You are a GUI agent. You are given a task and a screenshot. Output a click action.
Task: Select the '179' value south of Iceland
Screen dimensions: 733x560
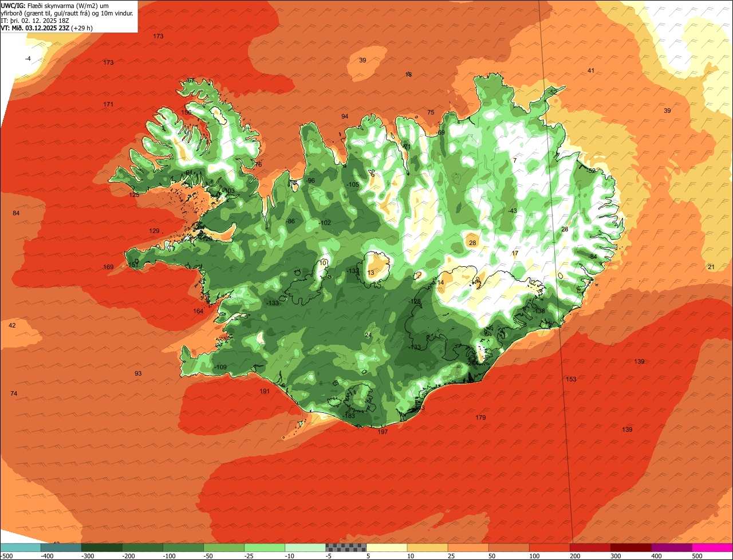(x=480, y=417)
